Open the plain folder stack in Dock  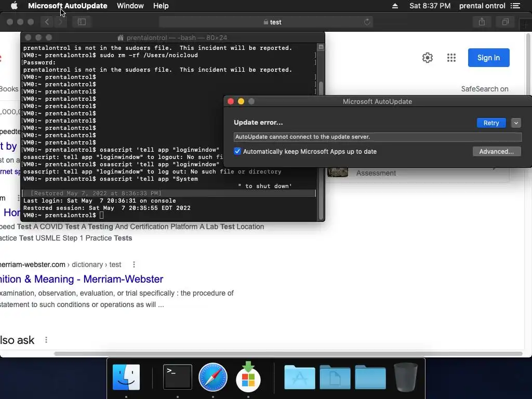click(x=370, y=377)
